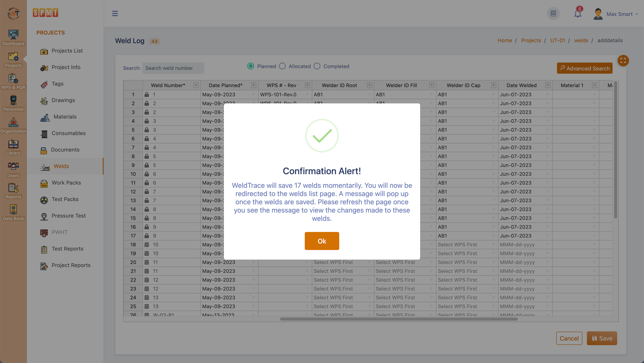Screen dimensions: 644x363
Task: Open the Users section icon
Action: pyautogui.click(x=13, y=170)
